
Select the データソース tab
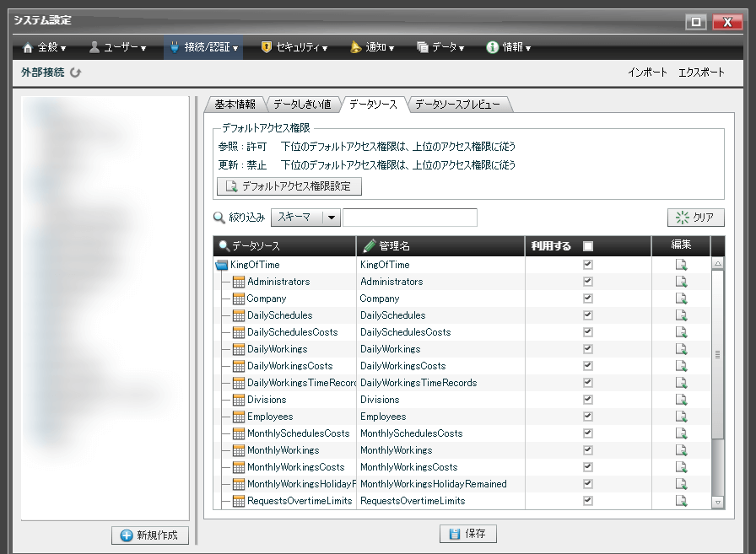pos(373,104)
